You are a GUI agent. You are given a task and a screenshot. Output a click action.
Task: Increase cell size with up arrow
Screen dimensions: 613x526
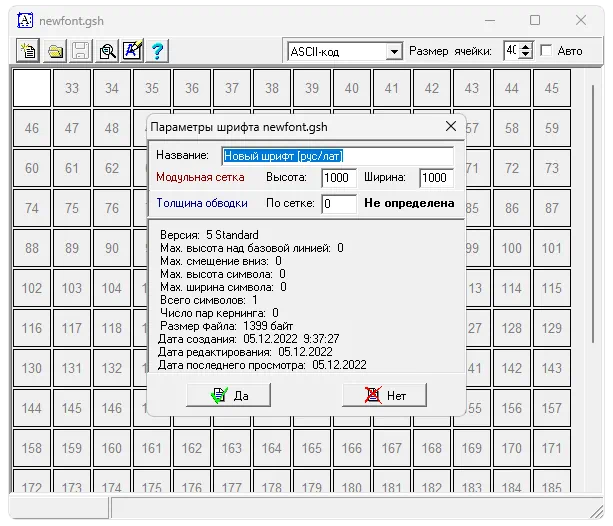click(x=526, y=47)
